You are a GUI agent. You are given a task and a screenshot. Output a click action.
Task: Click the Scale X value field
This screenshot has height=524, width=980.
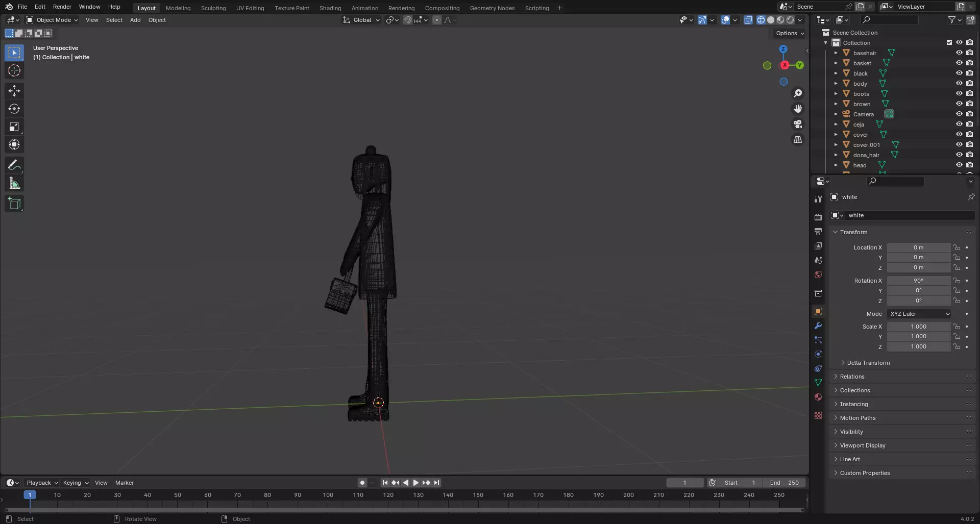(x=919, y=327)
